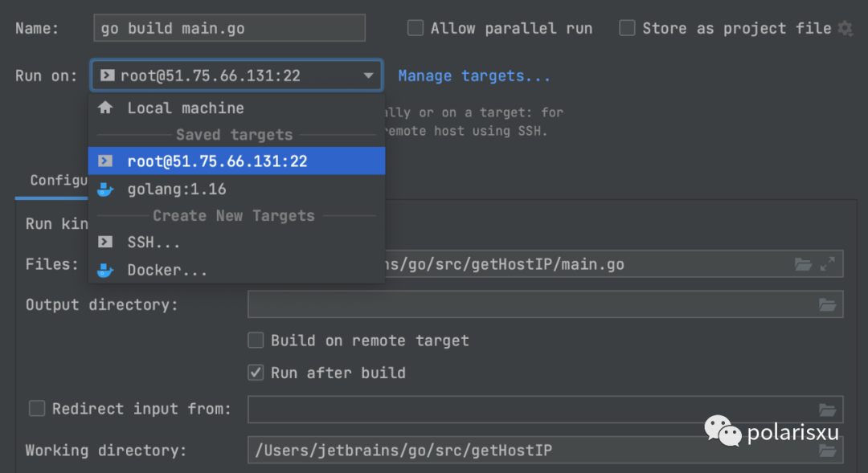The height and width of the screenshot is (473, 868).
Task: Browse for Output directory via folder icon
Action: click(x=827, y=304)
